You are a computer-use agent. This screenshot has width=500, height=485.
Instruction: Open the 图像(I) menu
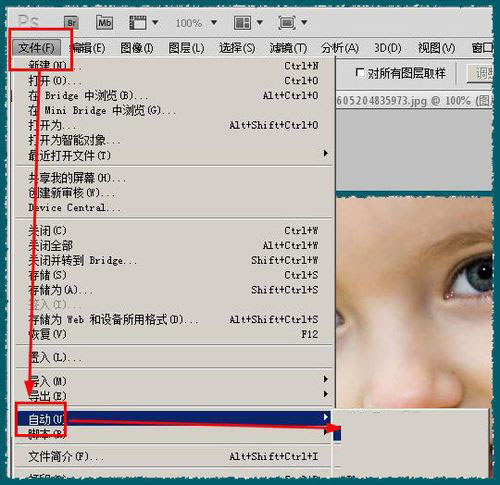(137, 48)
